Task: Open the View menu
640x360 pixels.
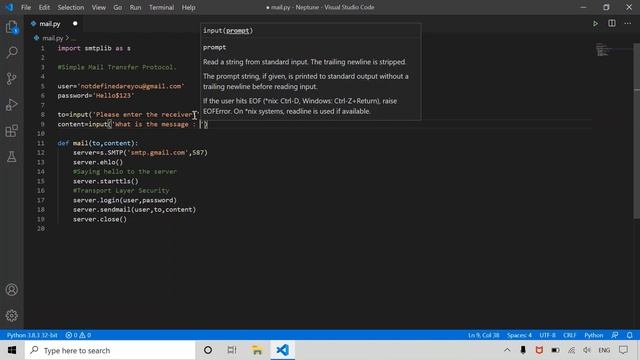Action: (98, 7)
